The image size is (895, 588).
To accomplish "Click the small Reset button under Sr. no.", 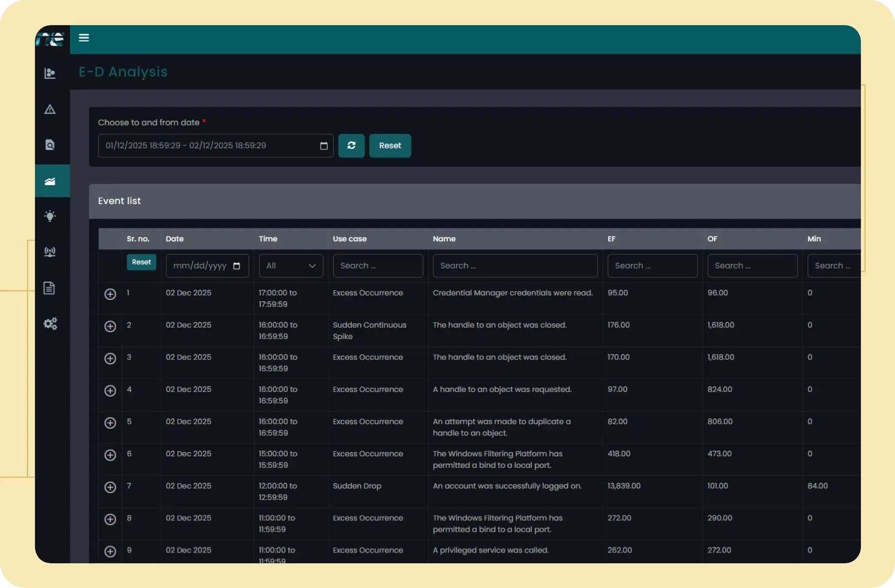I will 141,262.
